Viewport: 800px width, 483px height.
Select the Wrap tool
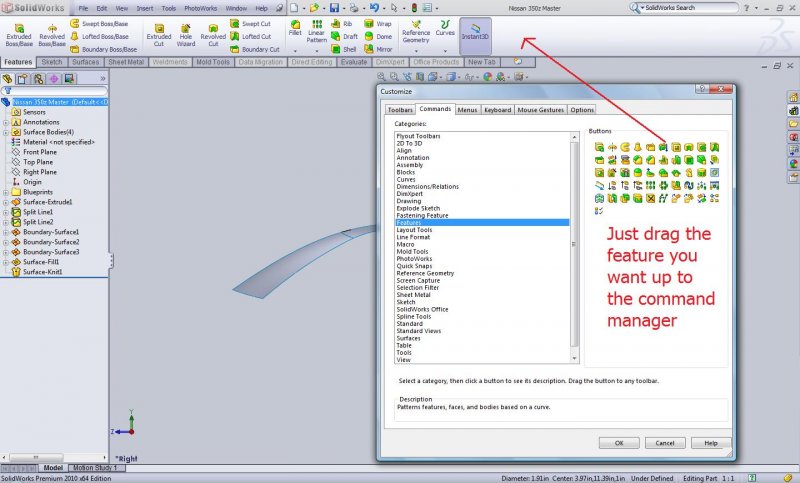pos(378,23)
